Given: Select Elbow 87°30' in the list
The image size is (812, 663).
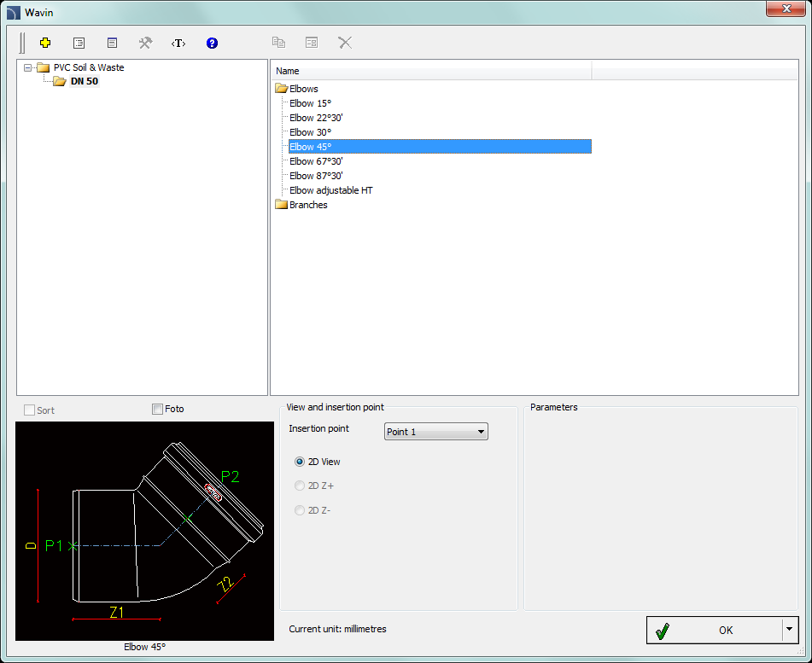Looking at the screenshot, I should 315,176.
